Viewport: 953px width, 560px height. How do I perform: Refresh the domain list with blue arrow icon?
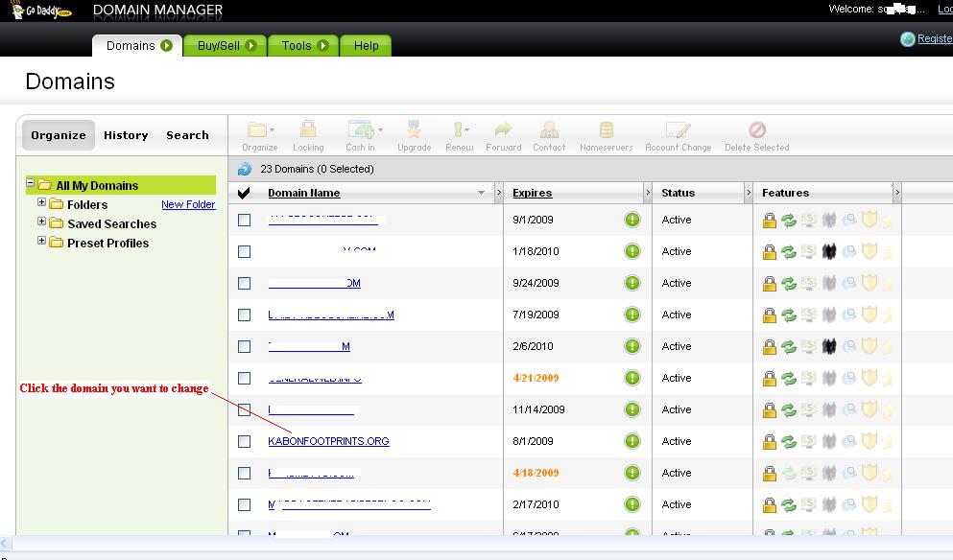[x=245, y=169]
